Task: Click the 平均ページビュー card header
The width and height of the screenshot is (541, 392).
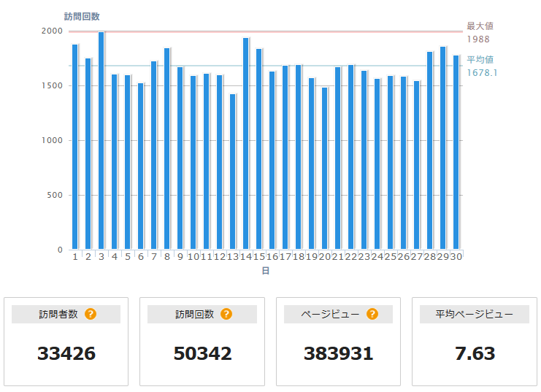Action: pyautogui.click(x=475, y=314)
